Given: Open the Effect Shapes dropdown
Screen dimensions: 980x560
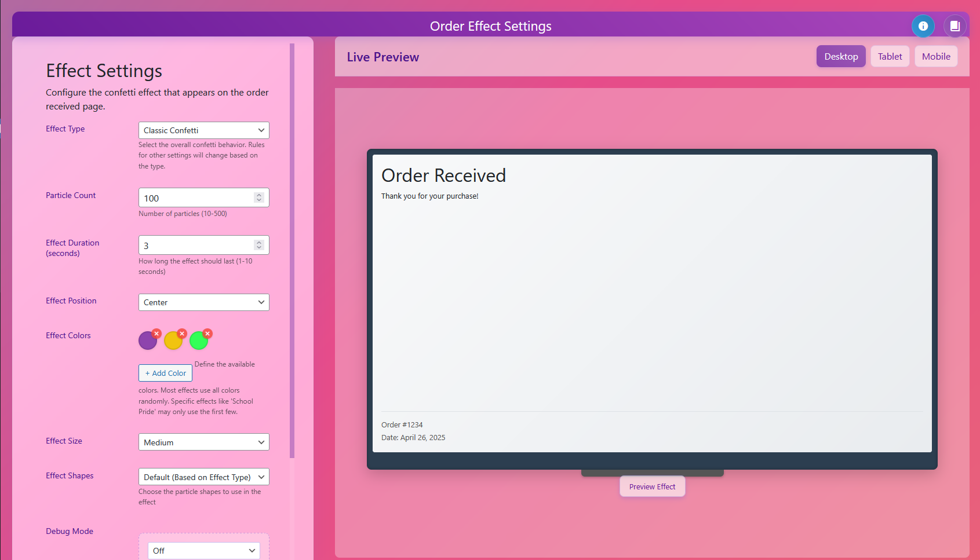Looking at the screenshot, I should (203, 477).
